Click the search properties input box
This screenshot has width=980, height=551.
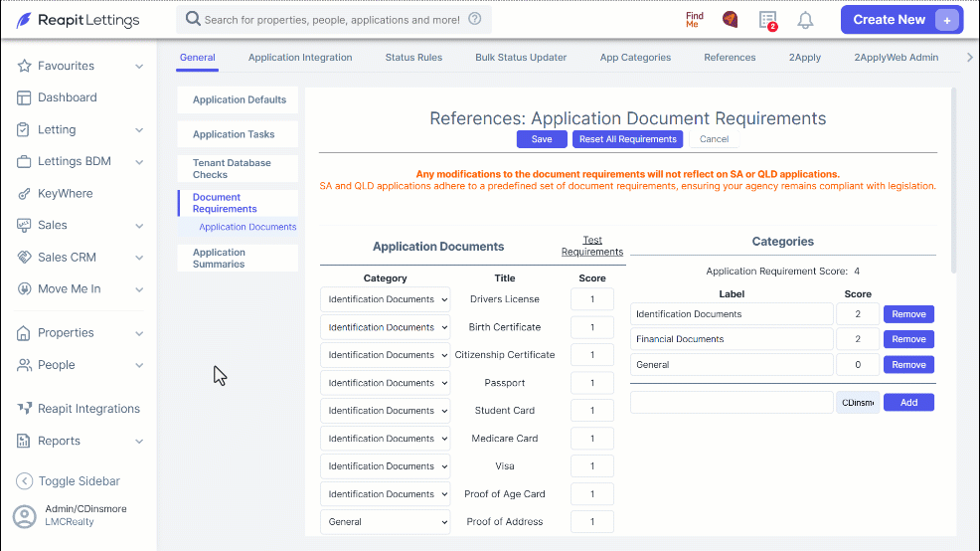(332, 19)
